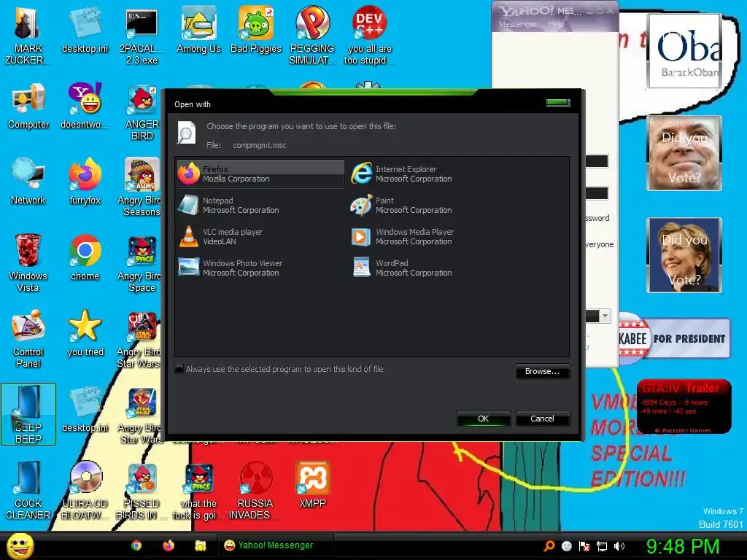Click the KABEE FOR PRESIDENT banner

[675, 338]
